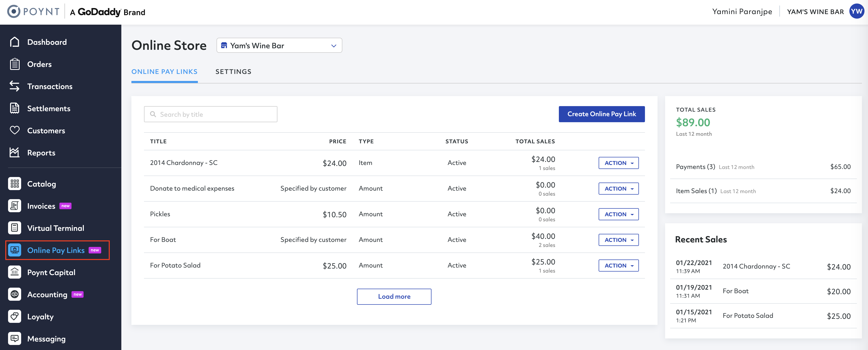The width and height of the screenshot is (868, 350).
Task: Click the Load more button
Action: click(394, 296)
